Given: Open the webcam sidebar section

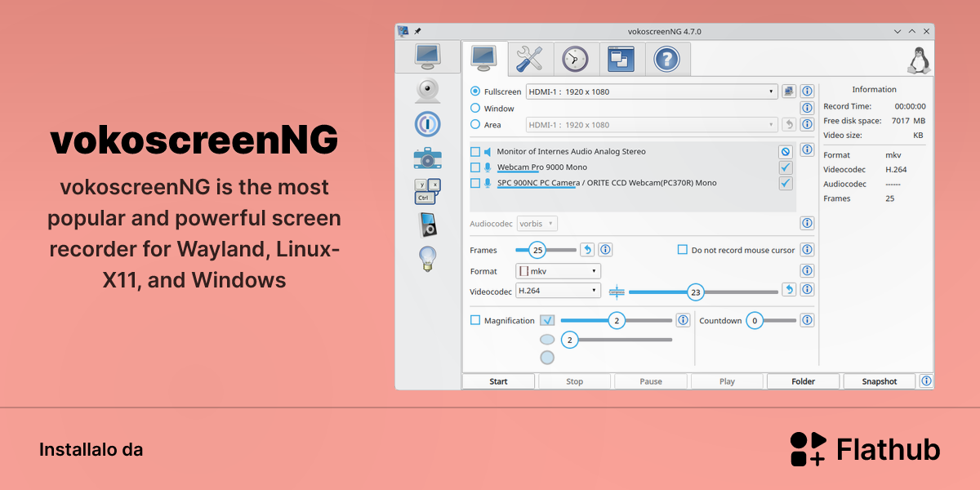Looking at the screenshot, I should 428,91.
